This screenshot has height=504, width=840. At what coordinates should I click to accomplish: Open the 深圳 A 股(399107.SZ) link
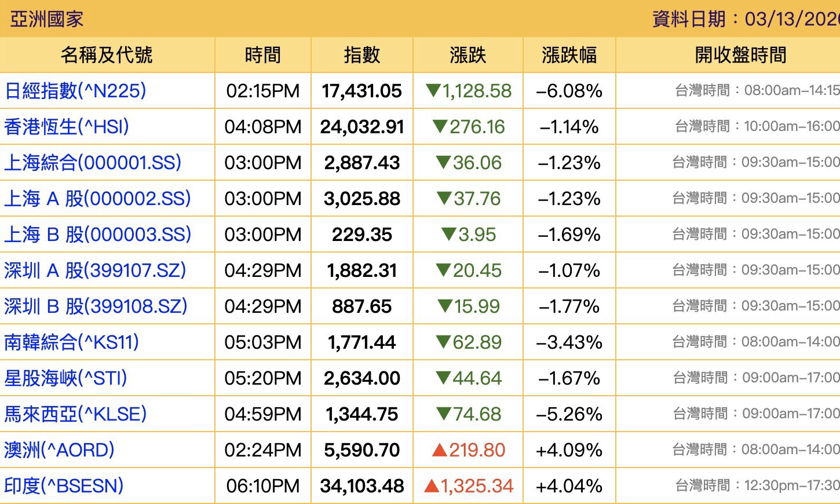pos(95,271)
